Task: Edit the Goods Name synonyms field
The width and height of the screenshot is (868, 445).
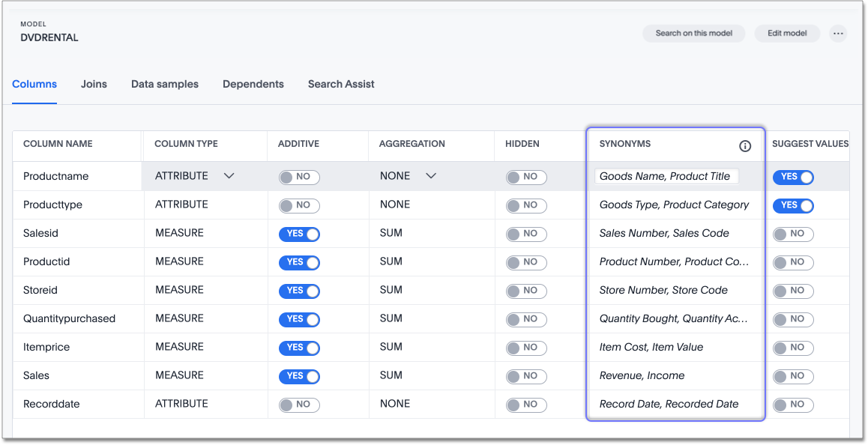Action: pos(666,176)
